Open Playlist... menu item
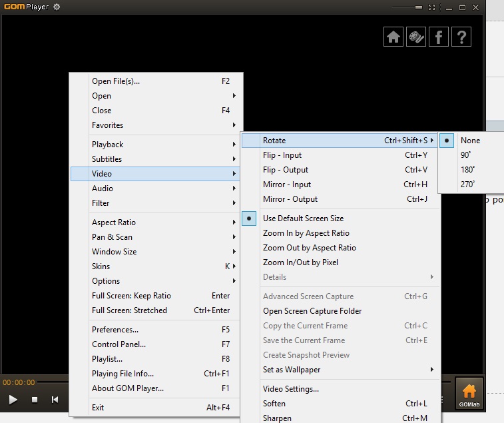504x423 pixels. [155, 359]
